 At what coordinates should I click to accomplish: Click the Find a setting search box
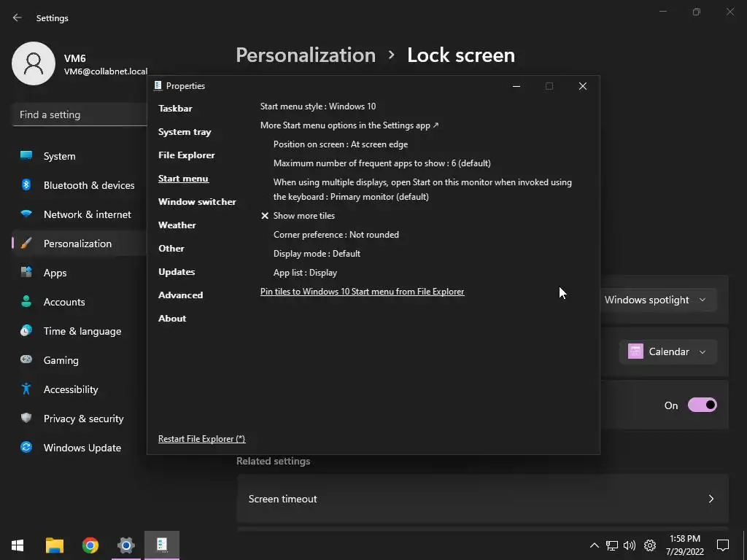[79, 114]
